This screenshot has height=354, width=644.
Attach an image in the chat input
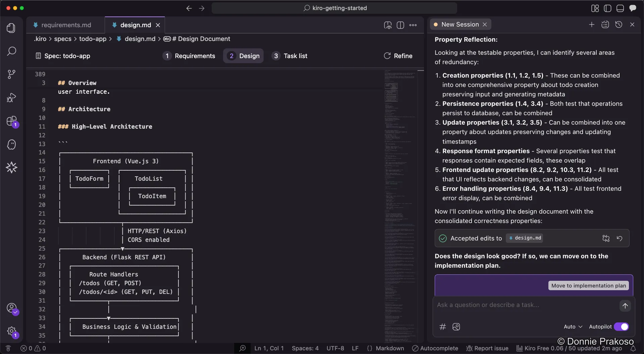pyautogui.click(x=456, y=326)
